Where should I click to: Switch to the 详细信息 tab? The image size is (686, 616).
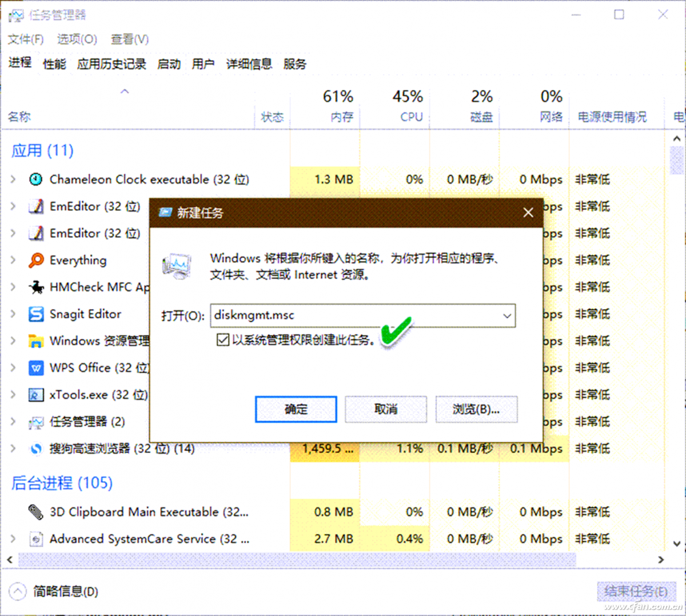[x=249, y=64]
